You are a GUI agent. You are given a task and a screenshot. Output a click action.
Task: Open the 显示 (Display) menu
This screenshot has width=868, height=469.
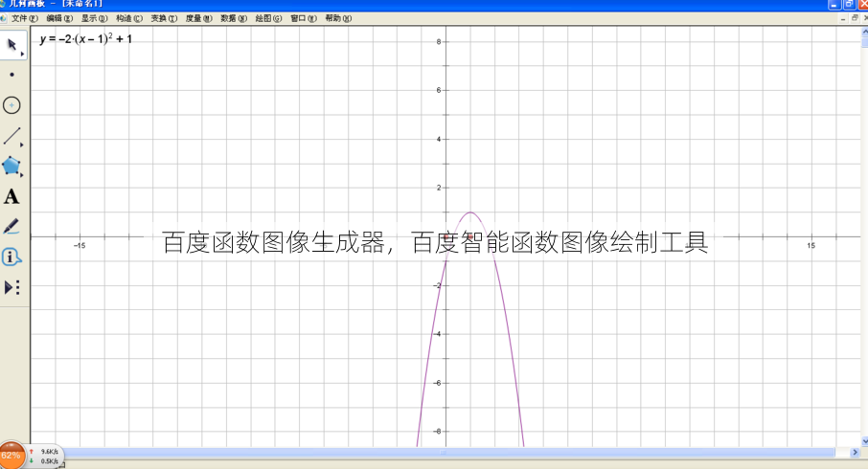tap(94, 18)
